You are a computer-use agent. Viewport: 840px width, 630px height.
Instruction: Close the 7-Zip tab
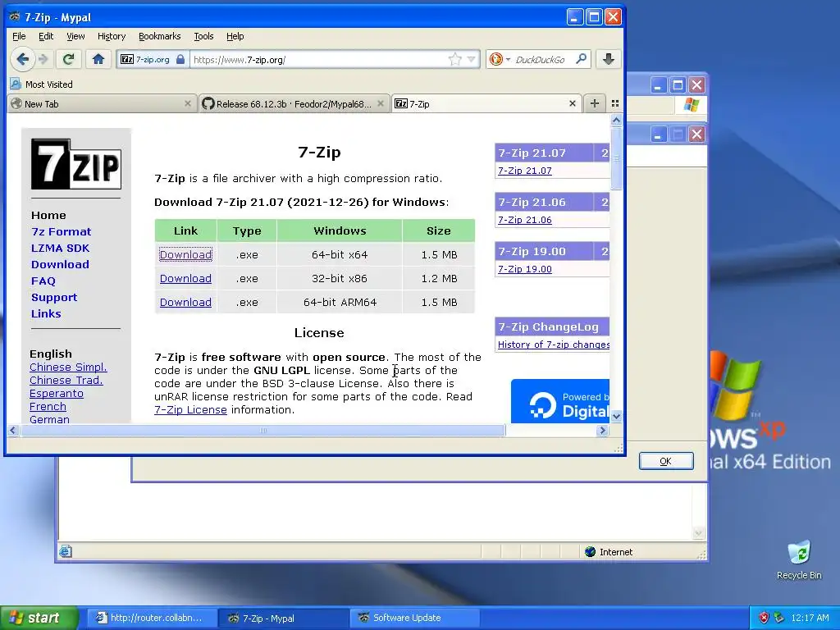click(572, 103)
